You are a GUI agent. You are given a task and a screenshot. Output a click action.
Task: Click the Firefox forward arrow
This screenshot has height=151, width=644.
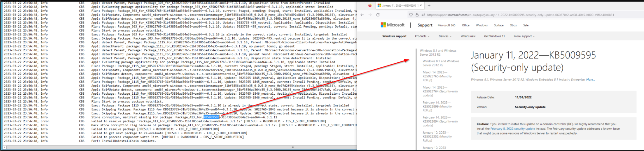point(370,15)
